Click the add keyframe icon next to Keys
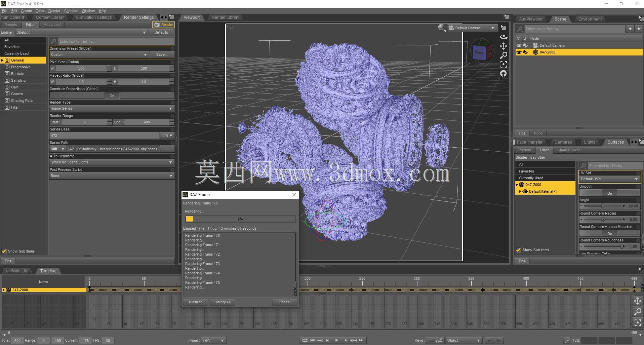 tap(439, 341)
